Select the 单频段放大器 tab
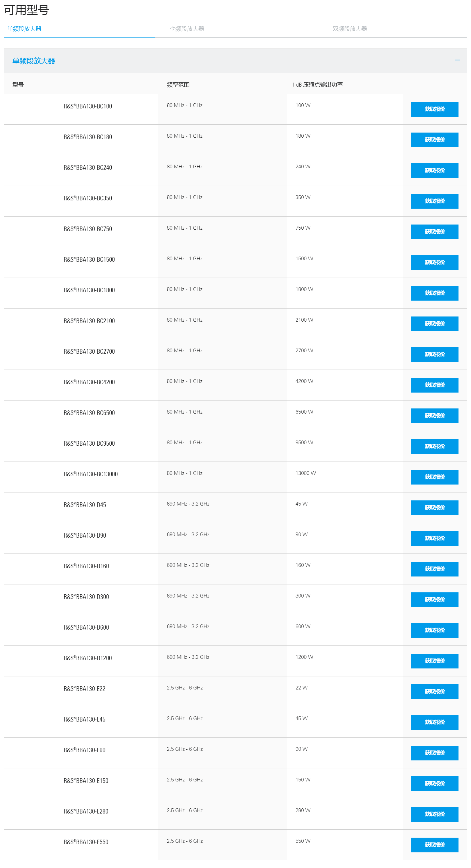This screenshot has width=471, height=868. point(24,29)
